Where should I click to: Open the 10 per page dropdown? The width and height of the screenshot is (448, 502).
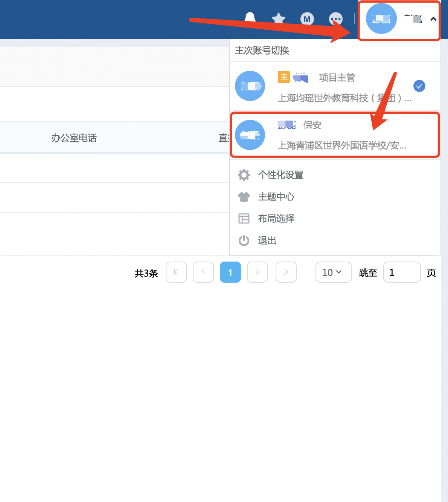click(x=334, y=272)
